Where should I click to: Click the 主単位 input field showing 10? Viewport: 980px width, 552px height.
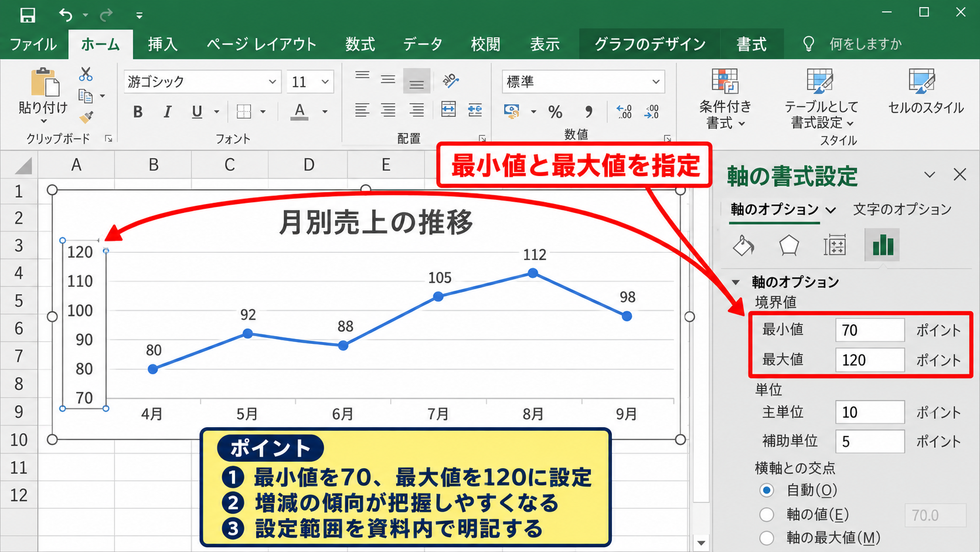click(870, 412)
